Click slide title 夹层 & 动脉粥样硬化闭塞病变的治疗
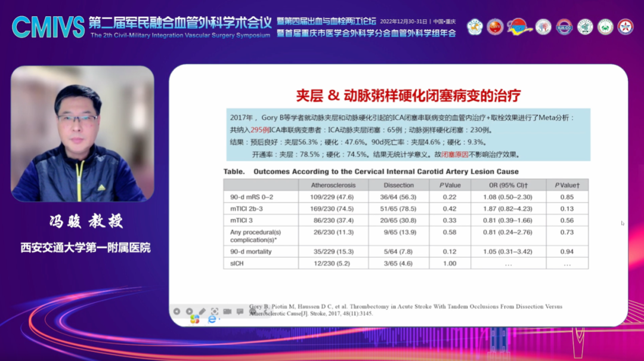This screenshot has width=644, height=361. [408, 95]
